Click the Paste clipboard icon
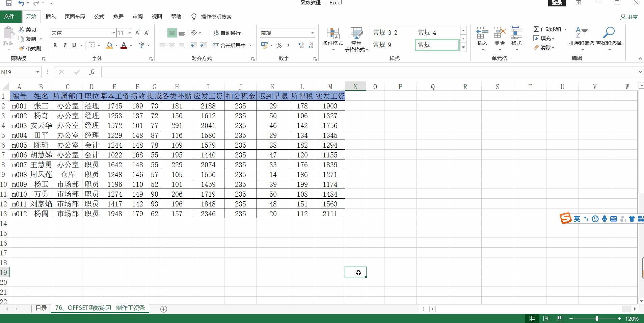 tap(8, 34)
